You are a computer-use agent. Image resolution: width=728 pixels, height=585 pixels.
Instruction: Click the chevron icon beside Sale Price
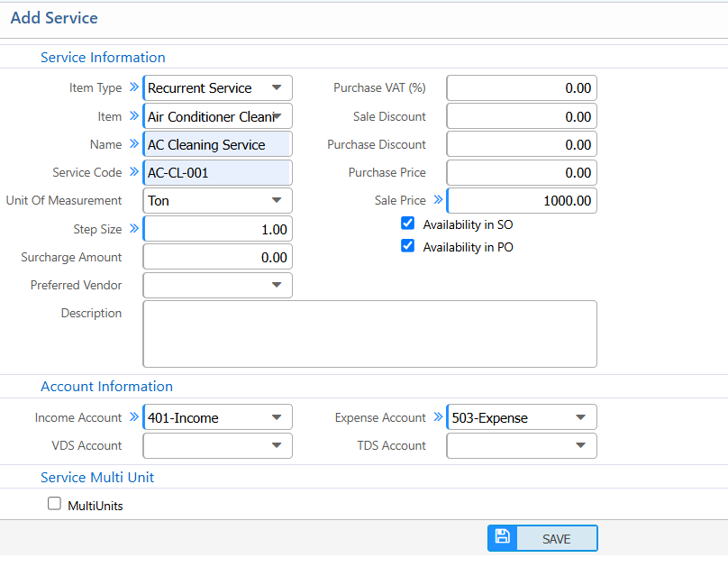pos(437,200)
